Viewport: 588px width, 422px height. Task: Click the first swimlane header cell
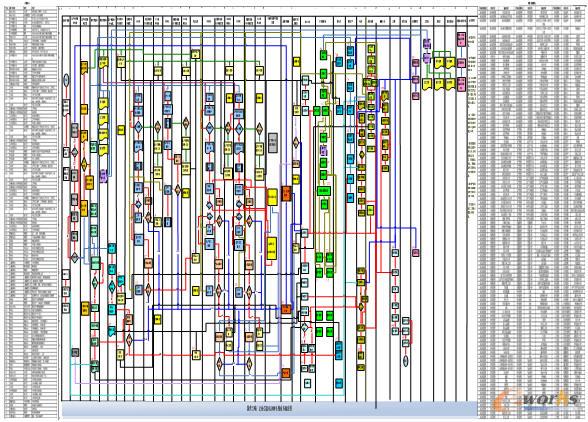click(66, 21)
